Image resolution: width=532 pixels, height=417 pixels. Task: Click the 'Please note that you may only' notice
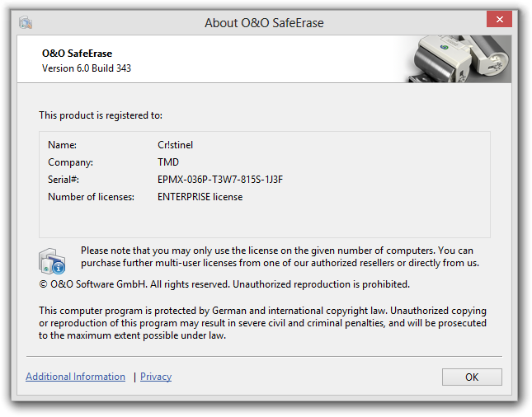[x=280, y=256]
